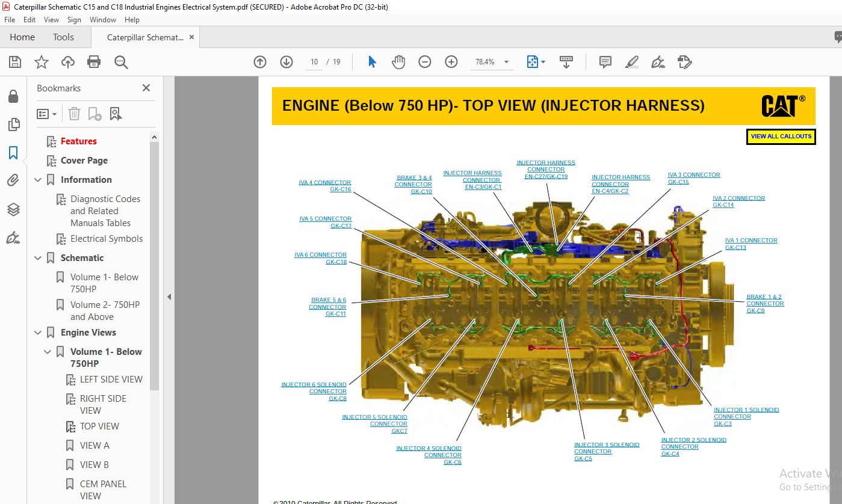Click the Save file icon
The width and height of the screenshot is (842, 504).
15,62
